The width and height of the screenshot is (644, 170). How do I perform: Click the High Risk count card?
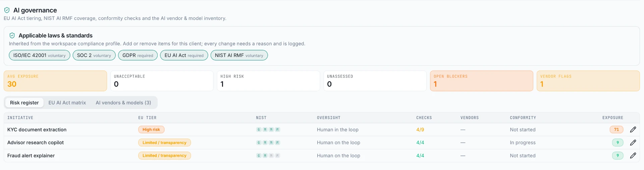268,81
